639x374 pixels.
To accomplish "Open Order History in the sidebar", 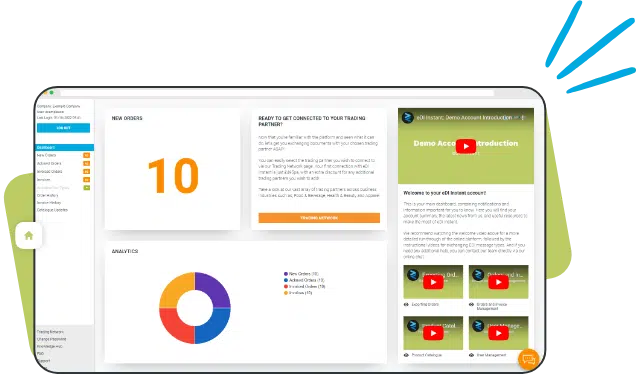I will (x=48, y=196).
